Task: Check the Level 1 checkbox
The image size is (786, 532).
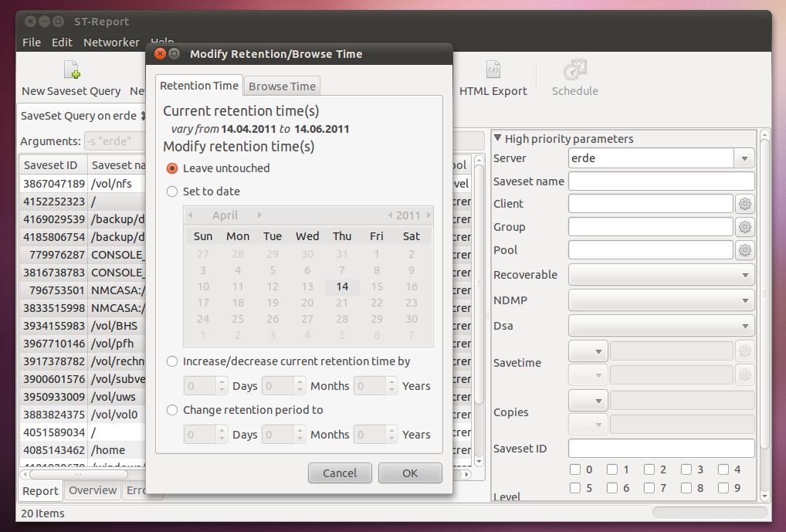Action: [612, 469]
